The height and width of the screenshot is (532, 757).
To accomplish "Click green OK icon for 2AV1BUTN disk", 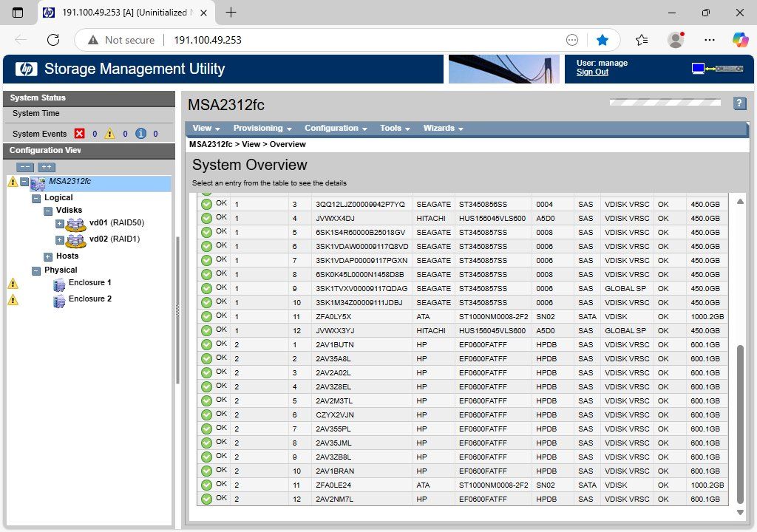I will point(207,344).
